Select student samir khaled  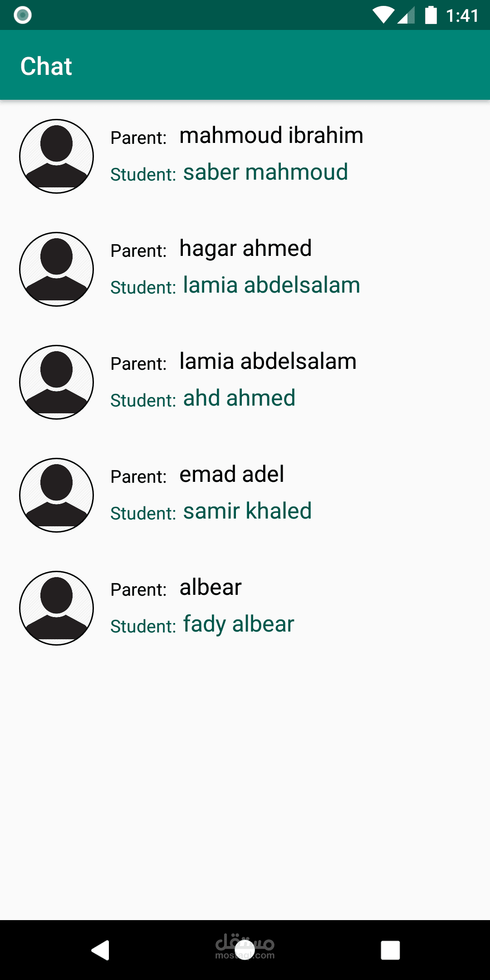[x=247, y=511]
